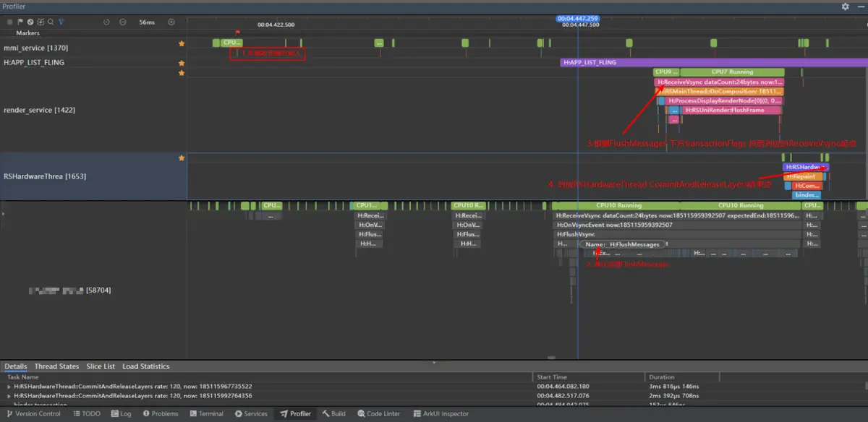This screenshot has width=868, height=422.
Task: Open the ArkUI Inspector tool window
Action: (x=441, y=414)
